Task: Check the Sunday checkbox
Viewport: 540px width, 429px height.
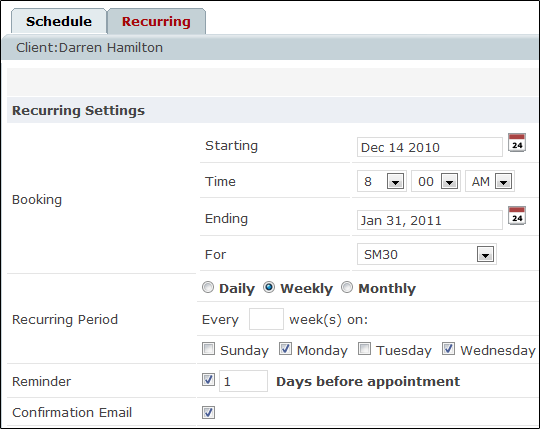Action: click(x=208, y=348)
